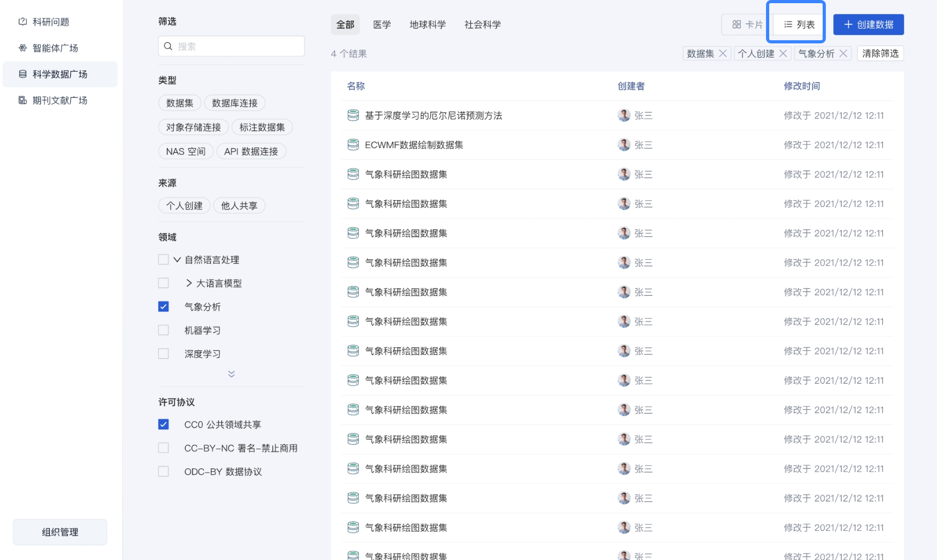Enable the 机器学习 domain checkbox

[x=164, y=330]
